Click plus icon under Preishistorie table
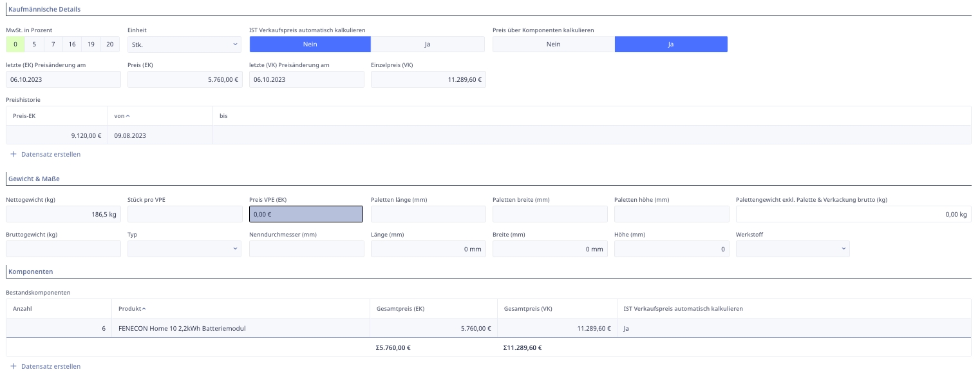Viewport: 980px width, 381px height. 14,154
